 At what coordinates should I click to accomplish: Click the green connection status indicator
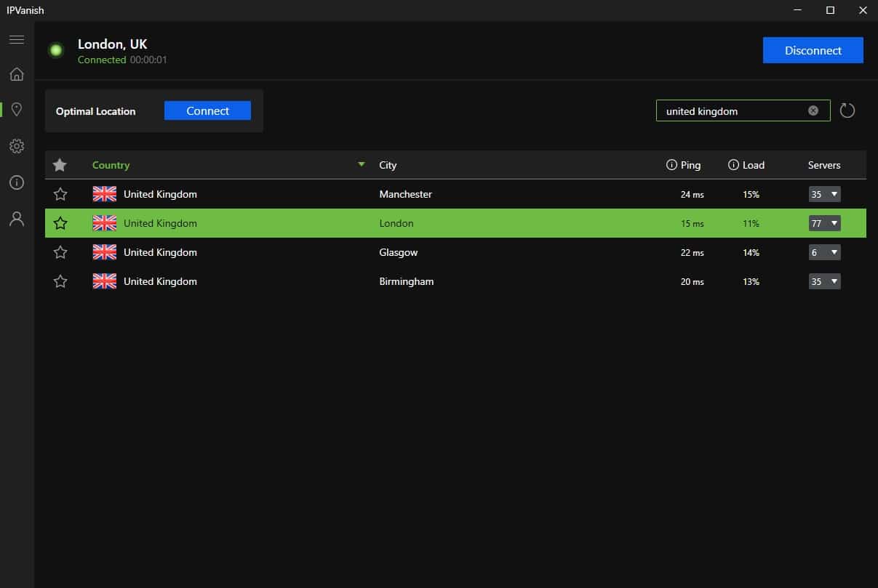(55, 50)
